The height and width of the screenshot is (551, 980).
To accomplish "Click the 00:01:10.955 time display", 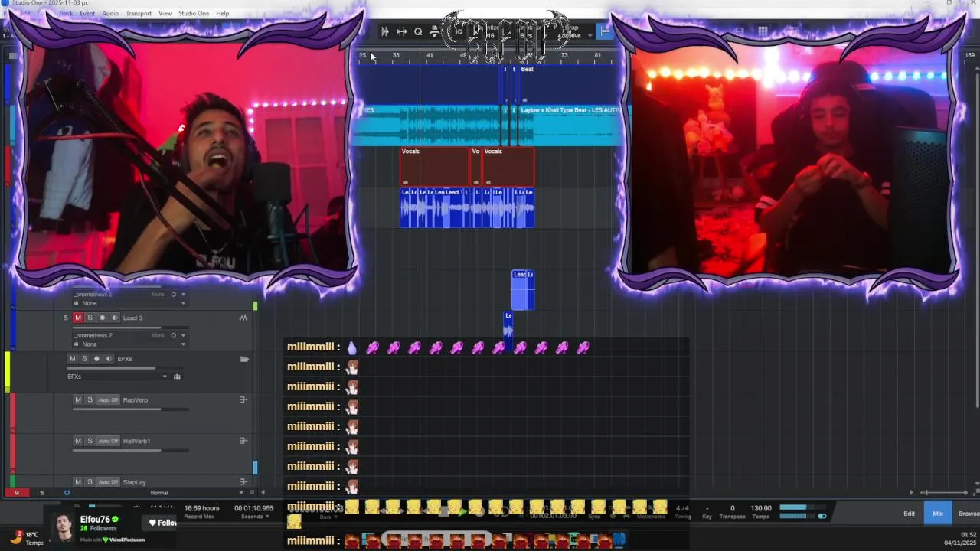I will [253, 508].
